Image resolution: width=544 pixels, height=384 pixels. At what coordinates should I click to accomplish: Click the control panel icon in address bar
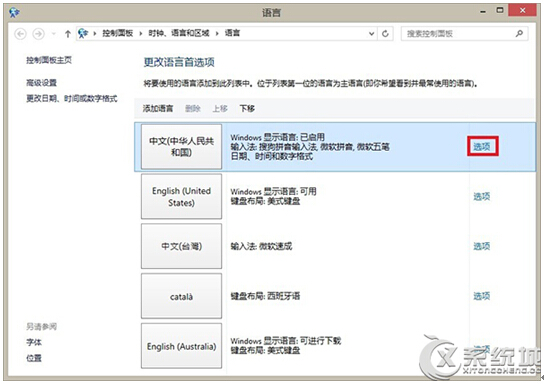(x=83, y=33)
